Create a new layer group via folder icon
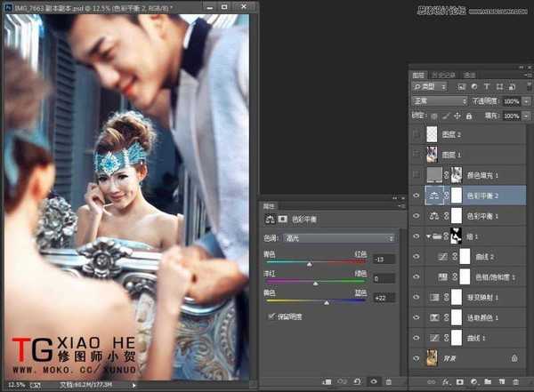Image resolution: width=534 pixels, height=392 pixels. click(x=488, y=382)
